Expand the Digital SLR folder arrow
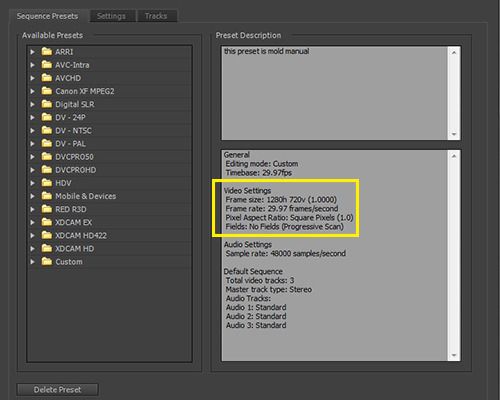The width and height of the screenshot is (500, 400). [32, 104]
